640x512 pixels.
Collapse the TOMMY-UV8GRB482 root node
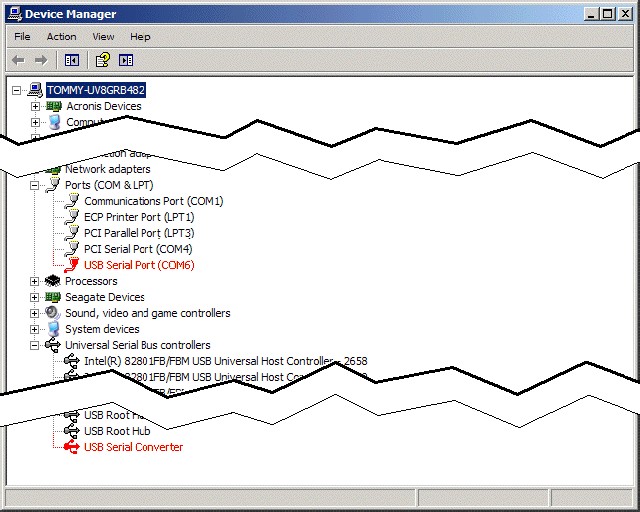[16, 90]
